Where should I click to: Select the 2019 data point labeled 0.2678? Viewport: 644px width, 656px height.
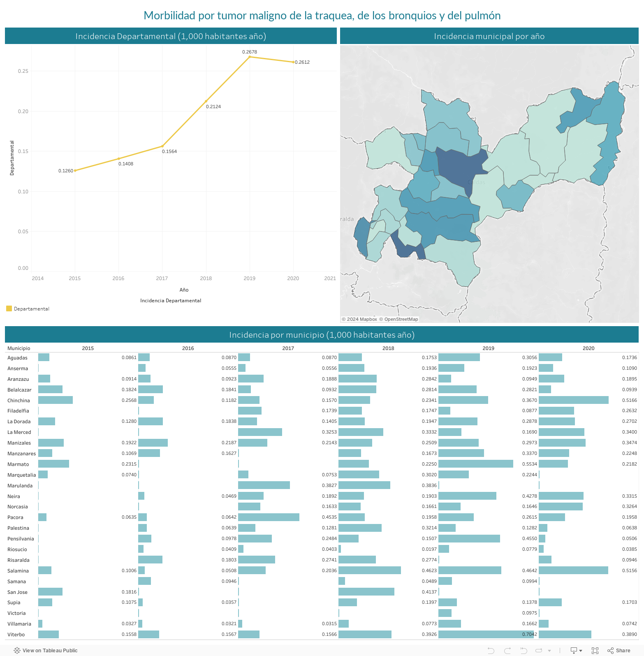[249, 57]
